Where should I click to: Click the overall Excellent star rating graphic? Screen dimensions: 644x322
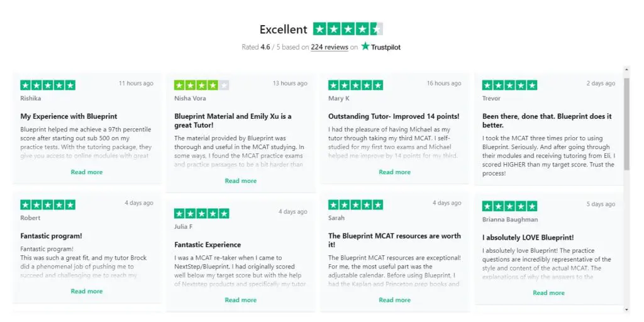[x=348, y=29]
